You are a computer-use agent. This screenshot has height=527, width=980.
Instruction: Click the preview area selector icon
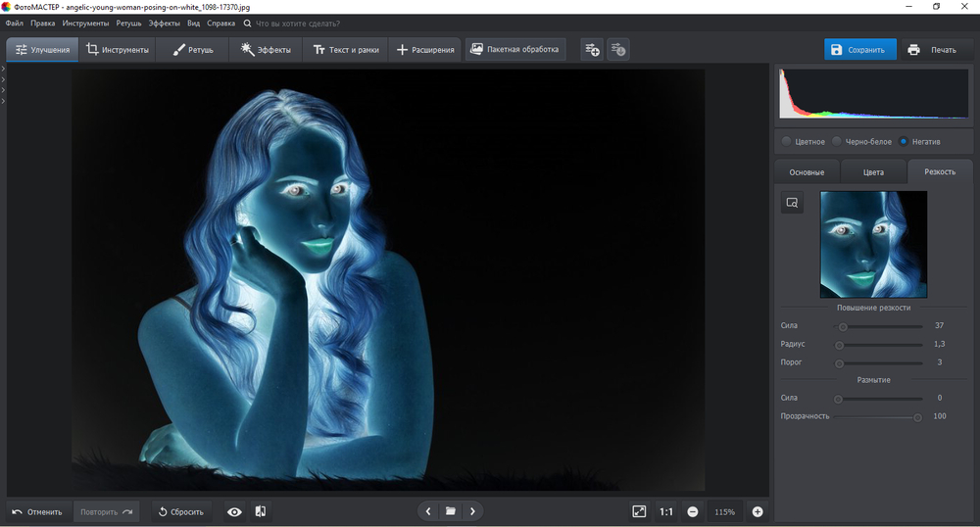click(x=792, y=203)
